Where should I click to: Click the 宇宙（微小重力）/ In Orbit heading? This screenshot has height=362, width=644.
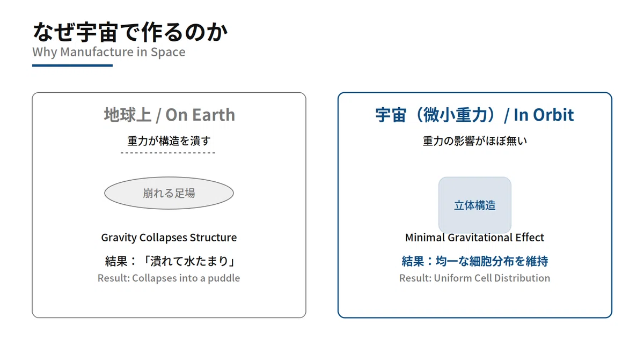(x=475, y=115)
